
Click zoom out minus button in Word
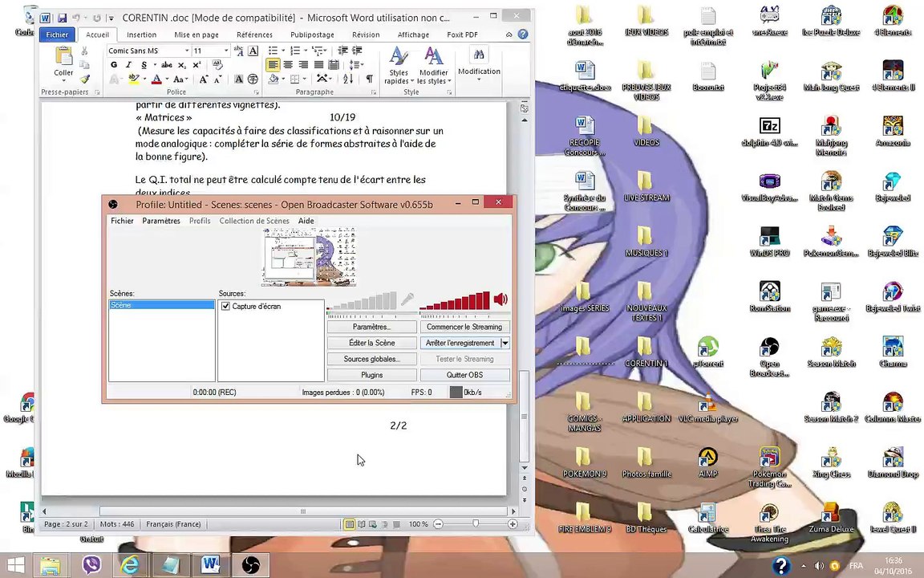[x=438, y=523]
